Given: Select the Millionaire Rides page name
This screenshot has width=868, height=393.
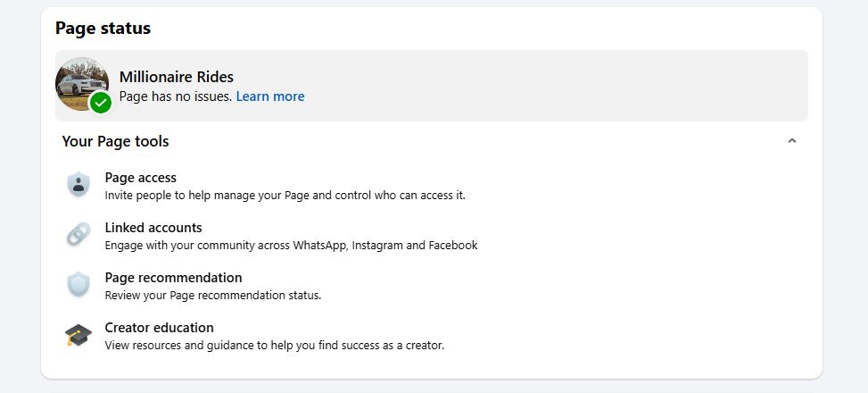Looking at the screenshot, I should (x=177, y=77).
